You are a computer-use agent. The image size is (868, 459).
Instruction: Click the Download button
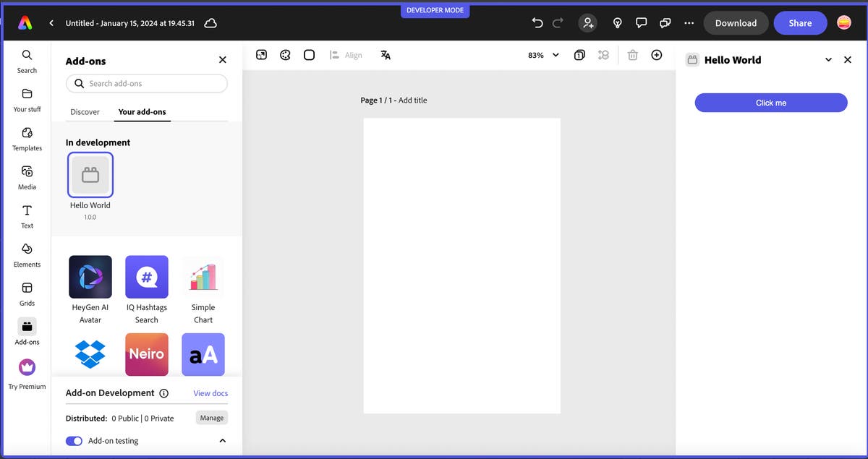click(x=736, y=23)
